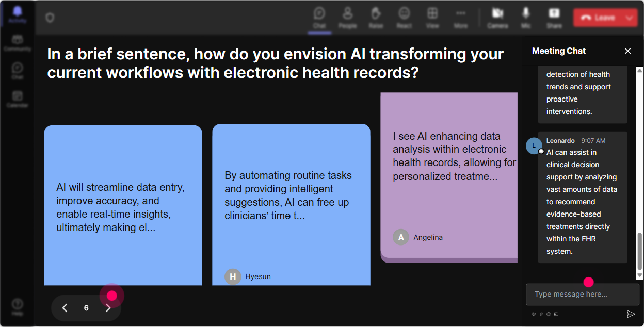This screenshot has width=644, height=327.
Task: Open the GIF picker below message box
Action: 556,314
